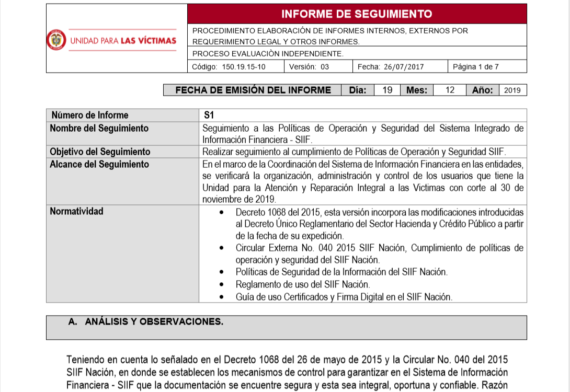Click the 'FECHA DE EMISIÓN DEL INFORME' label

coord(253,90)
